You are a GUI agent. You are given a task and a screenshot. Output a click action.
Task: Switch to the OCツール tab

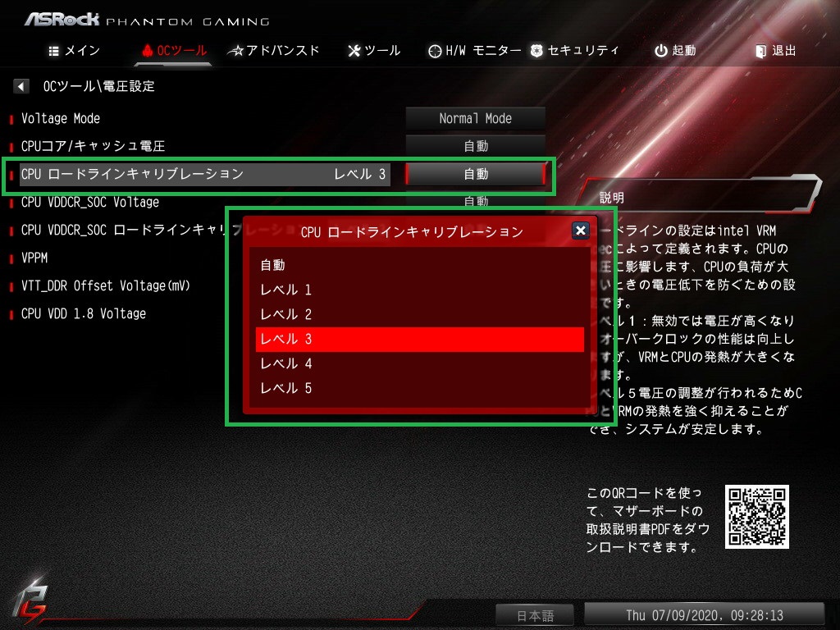(x=174, y=51)
